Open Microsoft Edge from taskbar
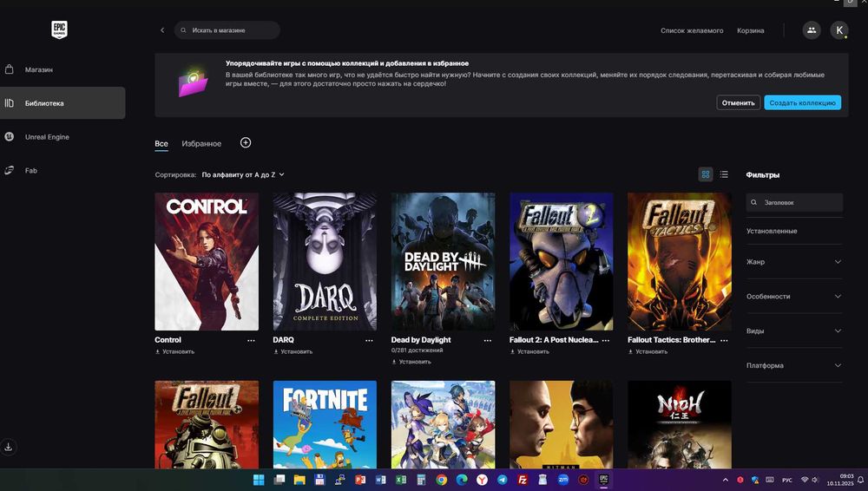 pyautogui.click(x=462, y=480)
